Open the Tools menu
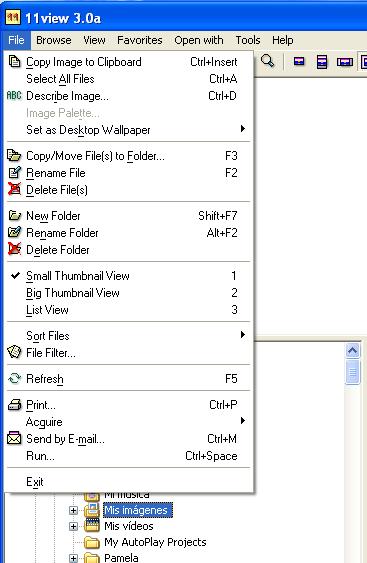Screen dimensions: 367x563 248,40
